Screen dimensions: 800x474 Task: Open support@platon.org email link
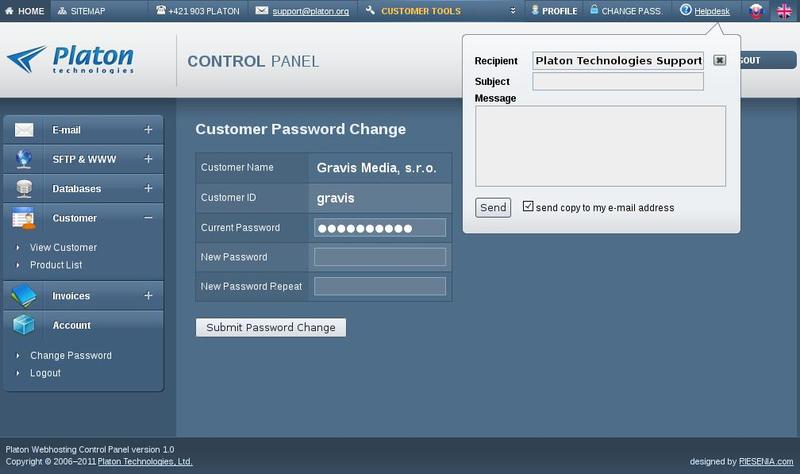[x=311, y=11]
